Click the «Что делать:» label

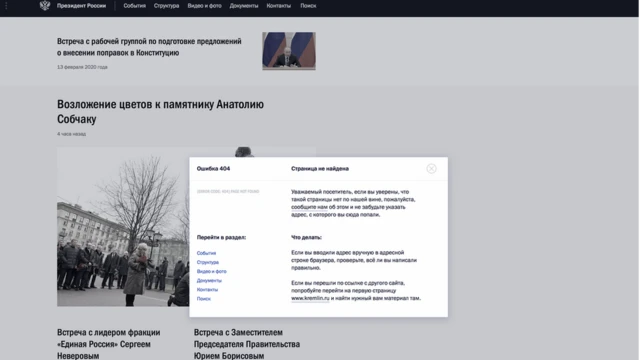(307, 237)
